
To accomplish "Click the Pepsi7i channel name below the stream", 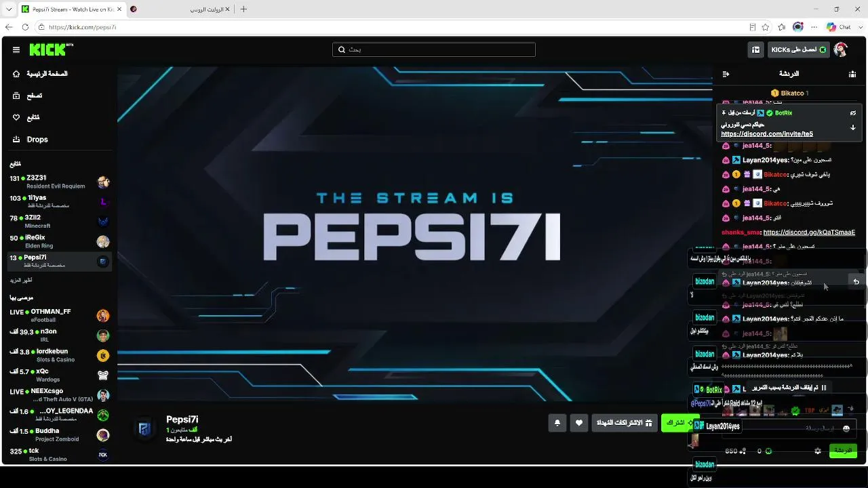I will pyautogui.click(x=182, y=420).
